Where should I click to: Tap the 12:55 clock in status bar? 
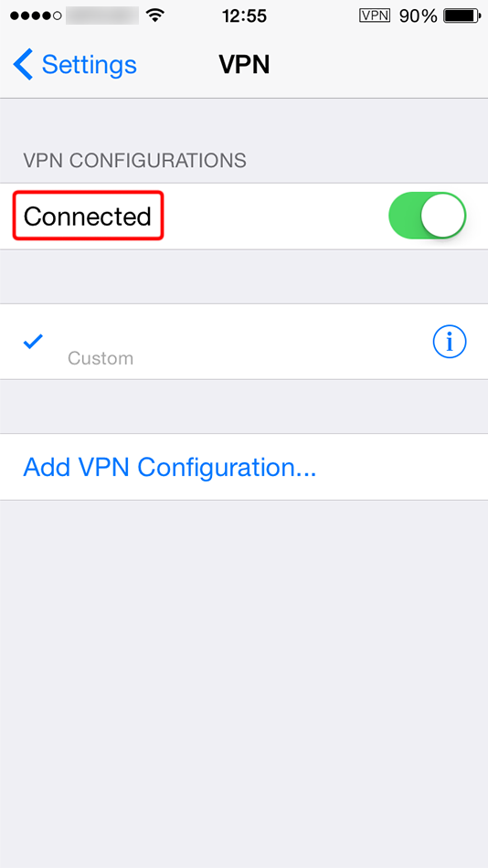pyautogui.click(x=244, y=16)
